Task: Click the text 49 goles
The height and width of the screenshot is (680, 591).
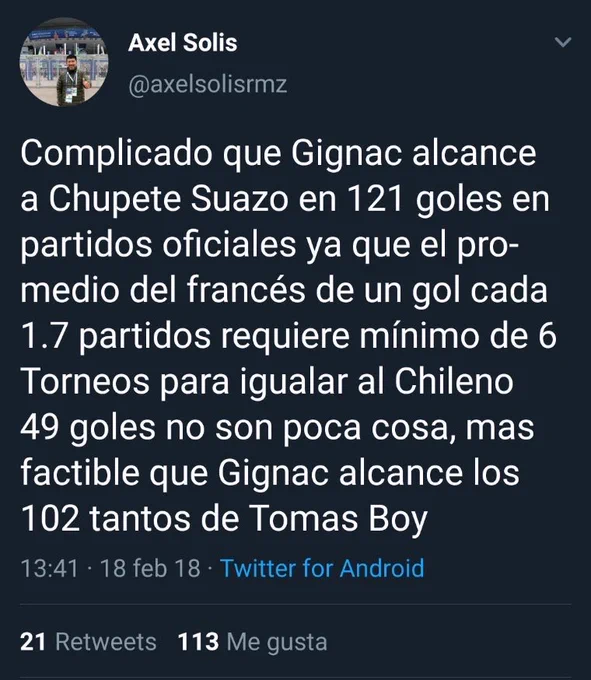Action: (88, 428)
